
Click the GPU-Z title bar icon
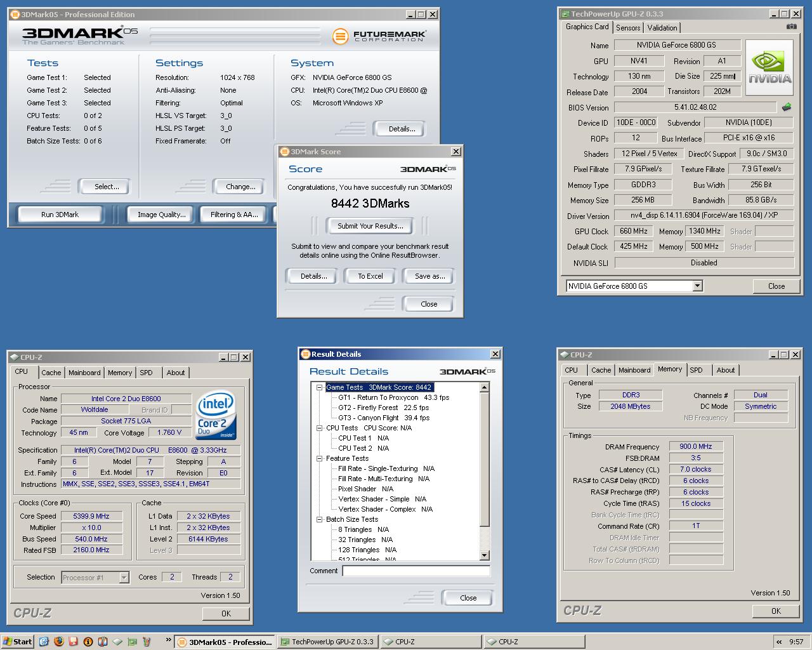coord(564,13)
